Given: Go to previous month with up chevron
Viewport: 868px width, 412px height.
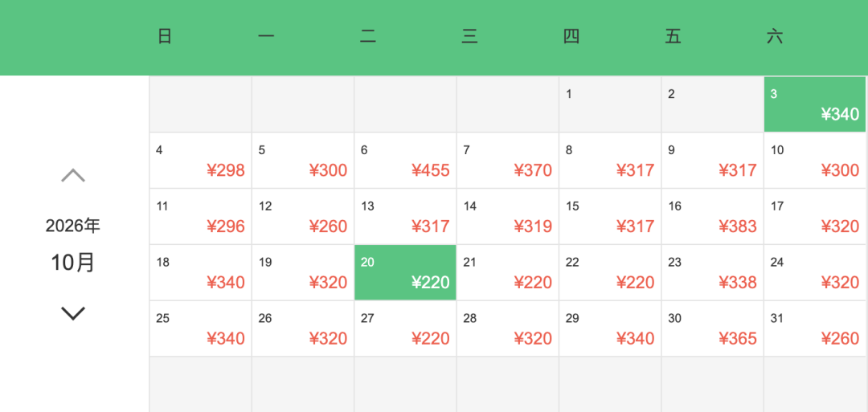Looking at the screenshot, I should pos(73,175).
